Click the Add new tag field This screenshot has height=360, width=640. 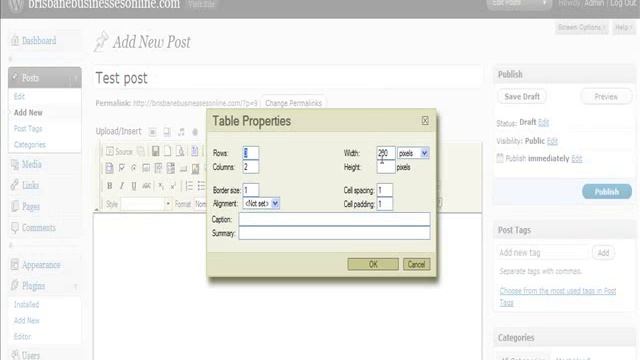coord(543,253)
